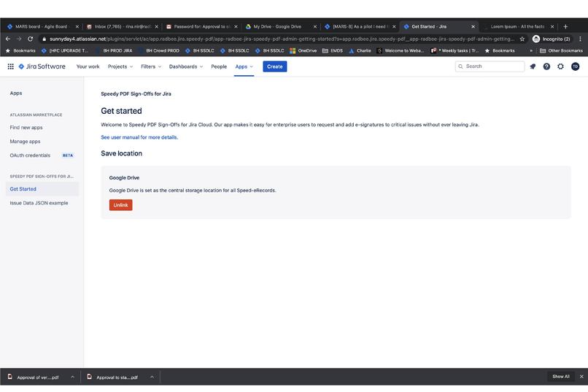Image resolution: width=588 pixels, height=392 pixels.
Task: Expand the Projects dropdown
Action: (120, 66)
